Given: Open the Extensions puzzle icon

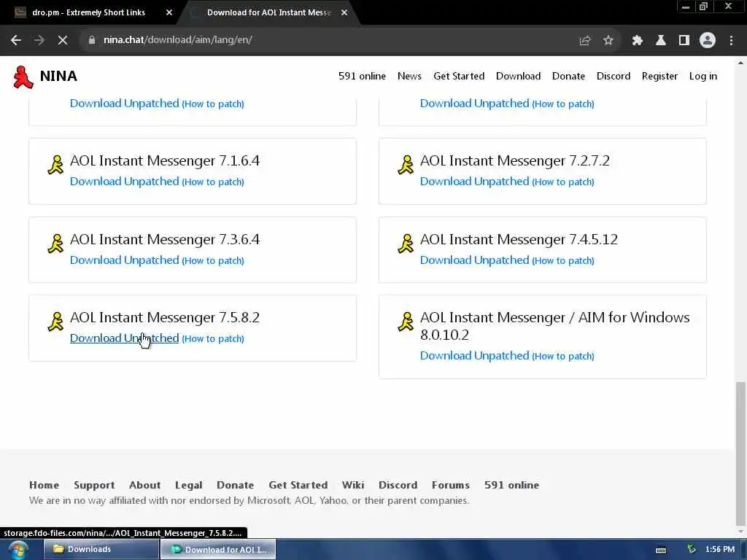Looking at the screenshot, I should point(638,41).
